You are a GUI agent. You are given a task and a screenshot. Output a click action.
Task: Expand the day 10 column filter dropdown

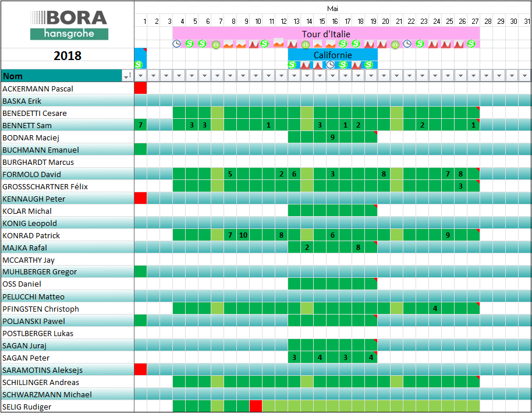[x=256, y=76]
